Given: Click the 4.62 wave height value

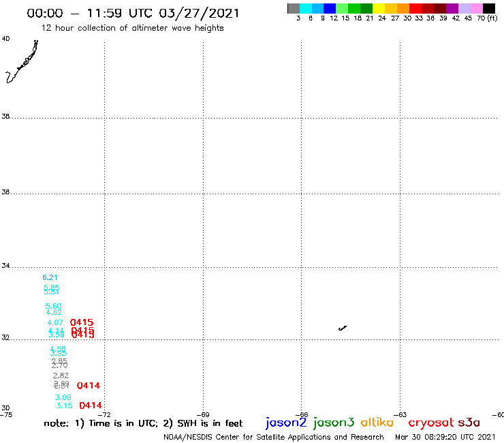Looking at the screenshot, I should [x=54, y=312].
